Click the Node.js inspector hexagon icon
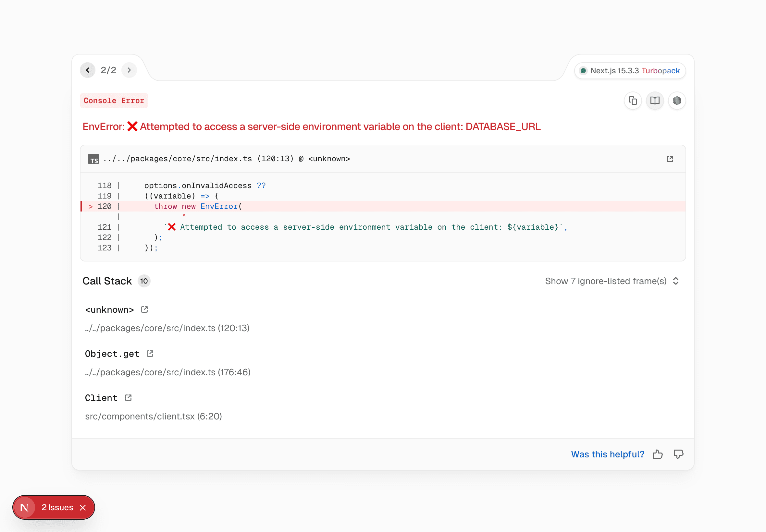 (x=677, y=100)
